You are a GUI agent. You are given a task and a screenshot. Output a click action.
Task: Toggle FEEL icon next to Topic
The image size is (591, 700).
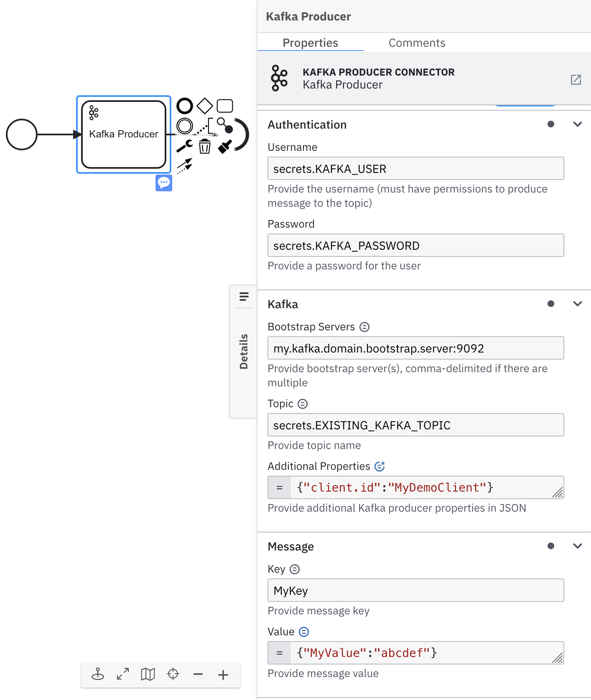point(303,404)
